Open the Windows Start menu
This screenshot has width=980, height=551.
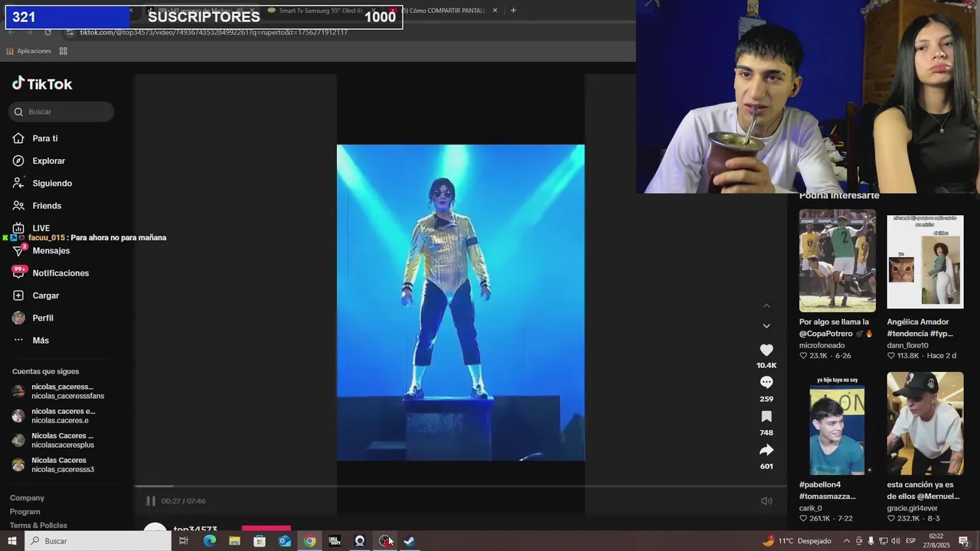point(12,541)
